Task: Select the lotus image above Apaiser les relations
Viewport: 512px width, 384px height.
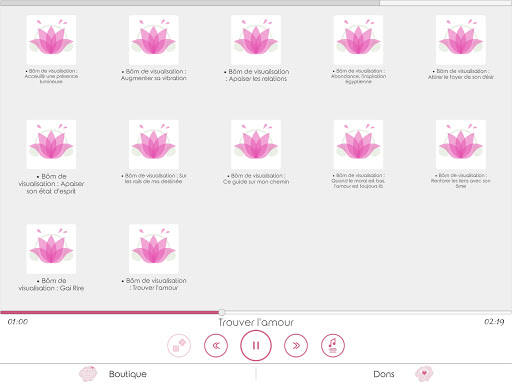Action: tap(256, 40)
